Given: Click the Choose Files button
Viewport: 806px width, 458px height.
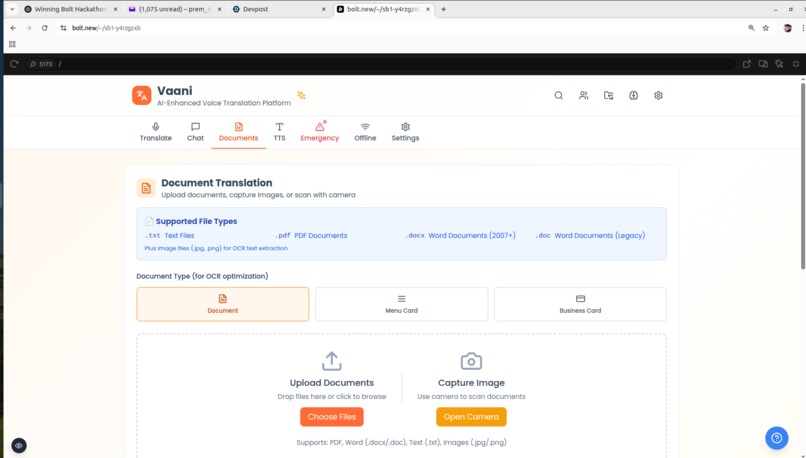Looking at the screenshot, I should 332,417.
